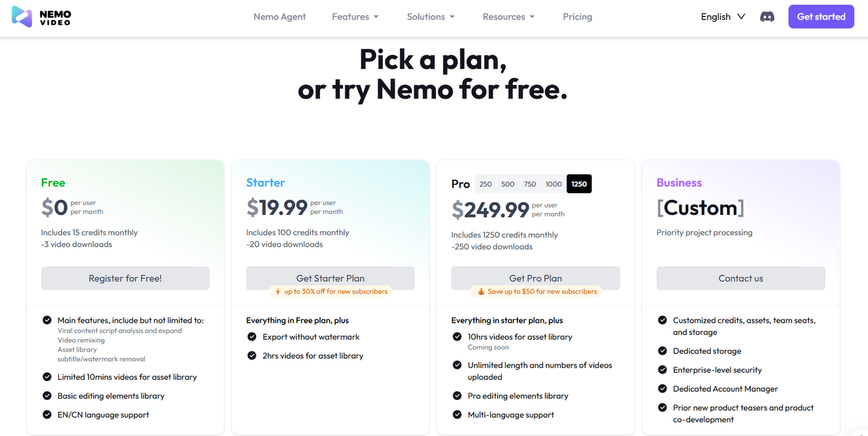This screenshot has height=436, width=868.
Task: Click checkmark icon next to EN/CN language support
Action: point(47,414)
